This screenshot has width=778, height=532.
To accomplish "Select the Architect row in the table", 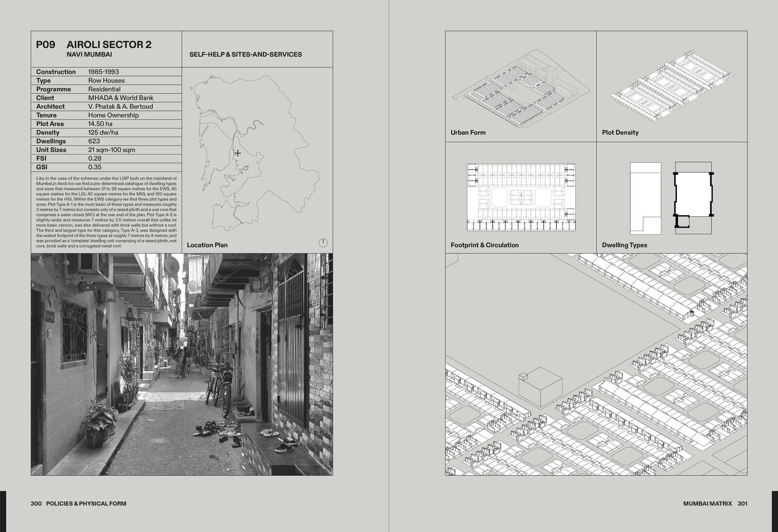I will click(106, 106).
